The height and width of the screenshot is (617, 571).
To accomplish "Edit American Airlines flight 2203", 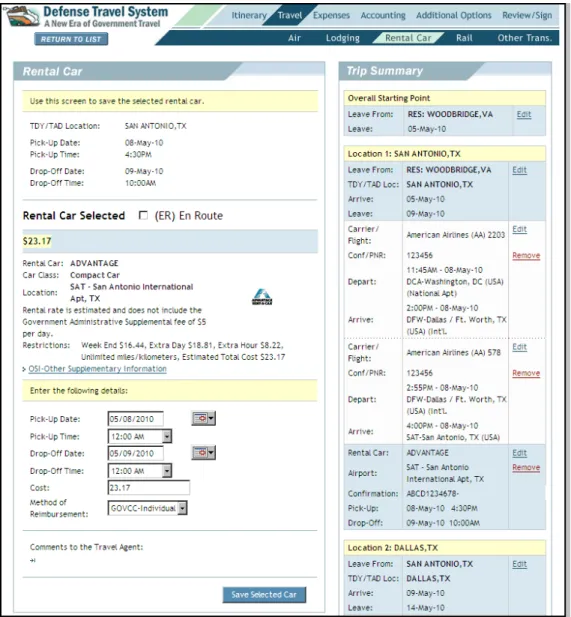I will (x=519, y=229).
